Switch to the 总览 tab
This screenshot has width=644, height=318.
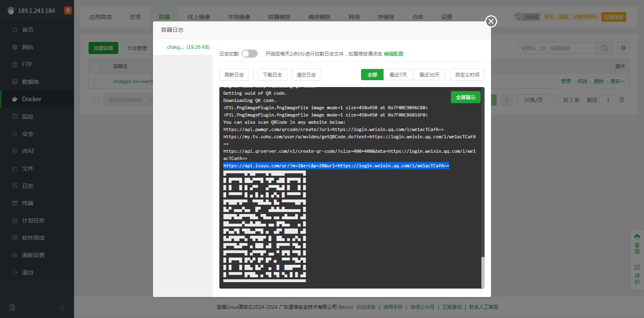click(x=135, y=17)
